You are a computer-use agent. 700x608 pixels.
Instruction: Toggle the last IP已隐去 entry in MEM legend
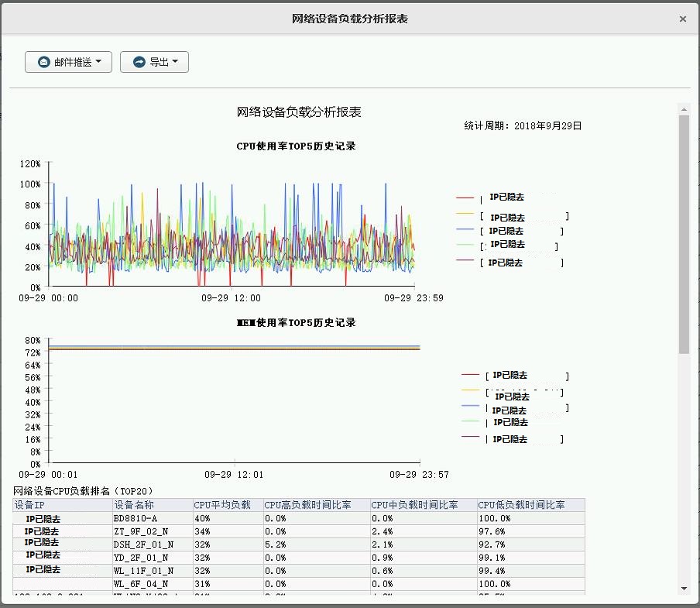pyautogui.click(x=511, y=439)
